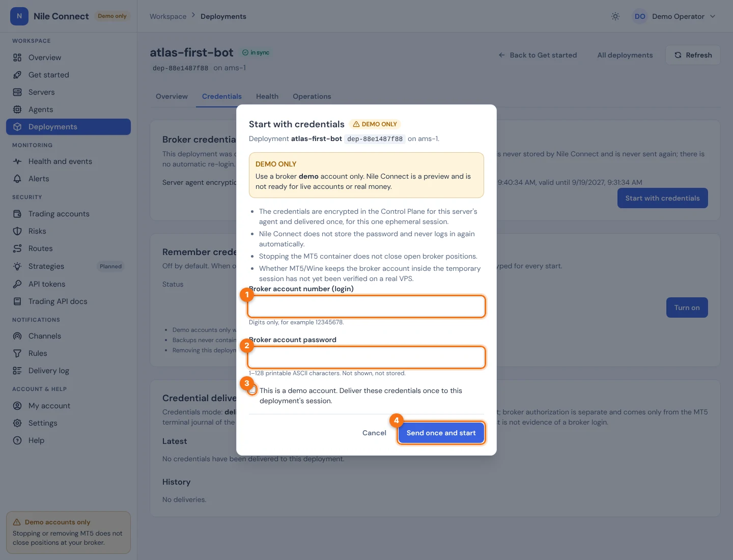The height and width of the screenshot is (560, 733).
Task: Open Alerts in the sidebar
Action: [x=68, y=179]
